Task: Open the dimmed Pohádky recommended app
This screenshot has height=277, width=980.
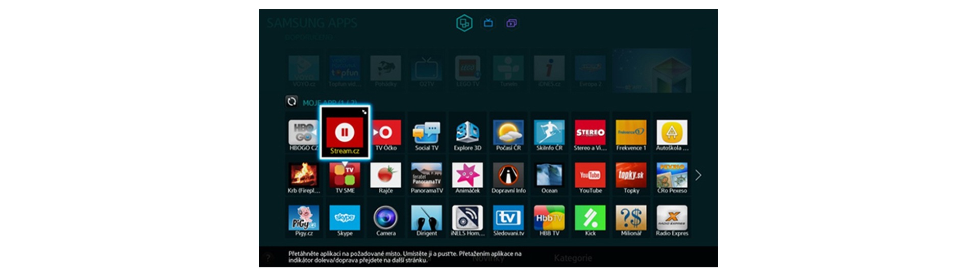Action: [386, 71]
